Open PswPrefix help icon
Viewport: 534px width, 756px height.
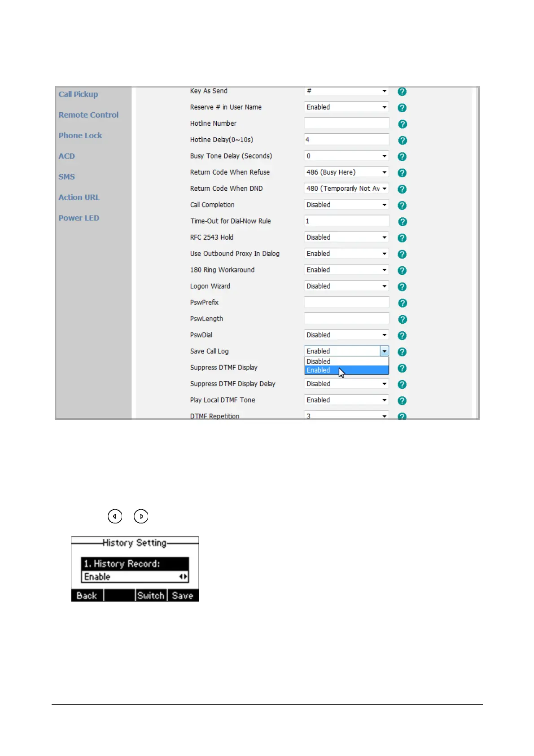click(x=403, y=303)
